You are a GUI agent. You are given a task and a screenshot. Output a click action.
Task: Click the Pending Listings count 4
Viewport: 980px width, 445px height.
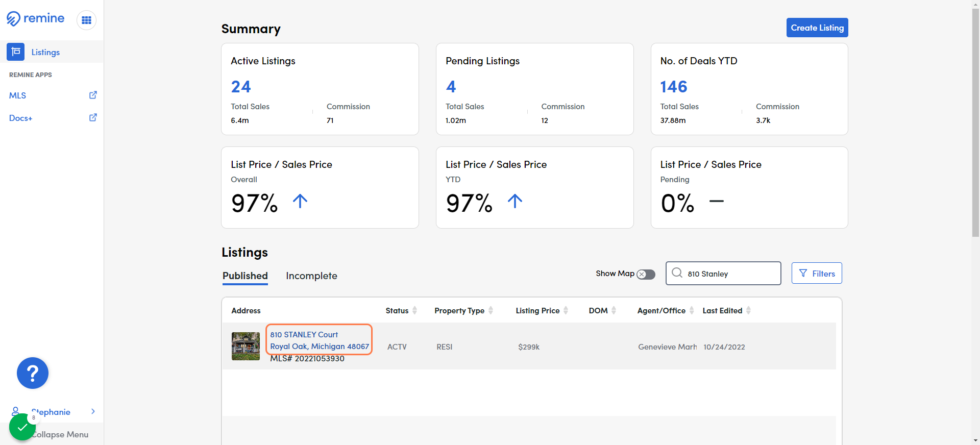[451, 87]
